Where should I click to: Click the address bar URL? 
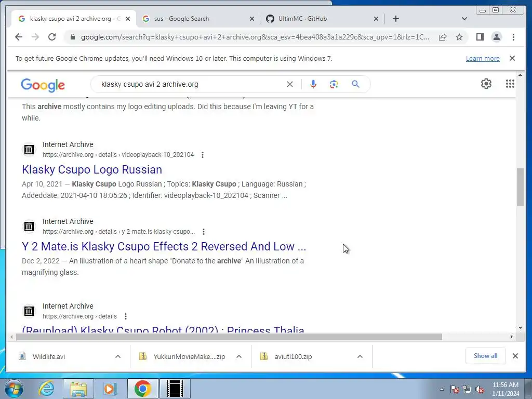(x=255, y=37)
